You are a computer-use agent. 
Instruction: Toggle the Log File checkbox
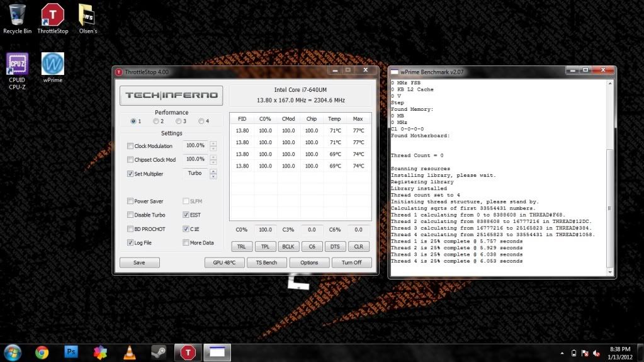point(130,242)
